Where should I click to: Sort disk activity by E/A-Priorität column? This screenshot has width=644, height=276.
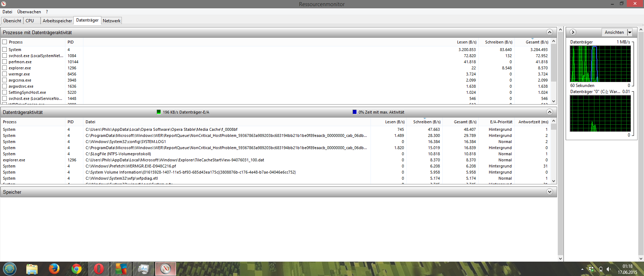[497, 122]
